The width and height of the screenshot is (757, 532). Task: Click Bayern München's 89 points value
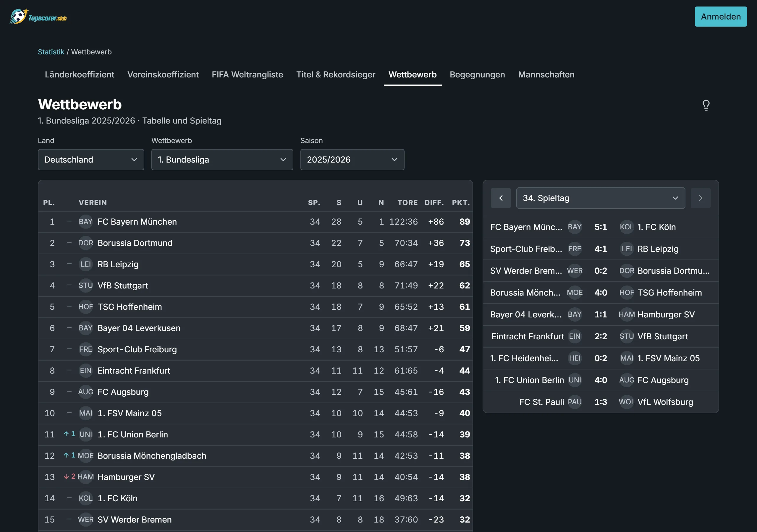465,222
